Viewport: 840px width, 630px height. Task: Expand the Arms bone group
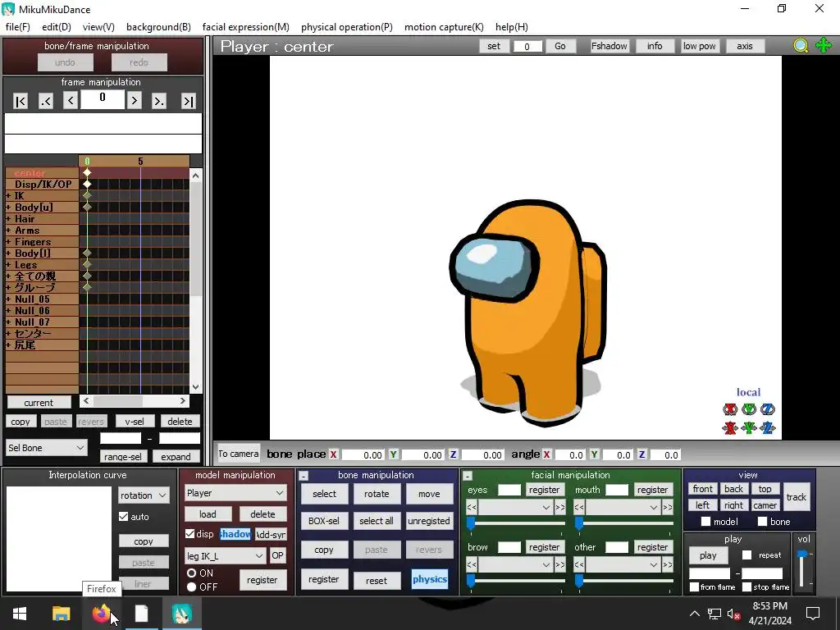click(x=8, y=231)
